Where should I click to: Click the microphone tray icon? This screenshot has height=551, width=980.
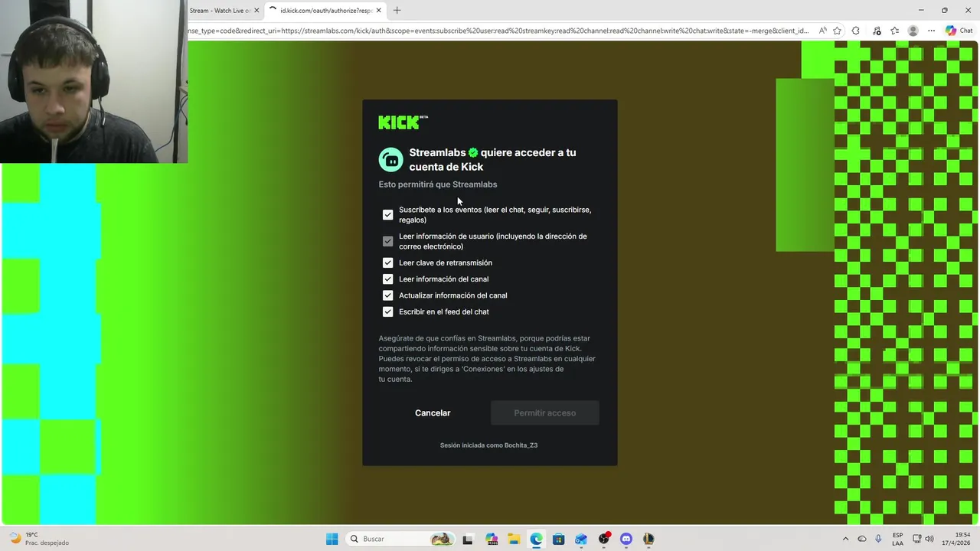click(878, 539)
